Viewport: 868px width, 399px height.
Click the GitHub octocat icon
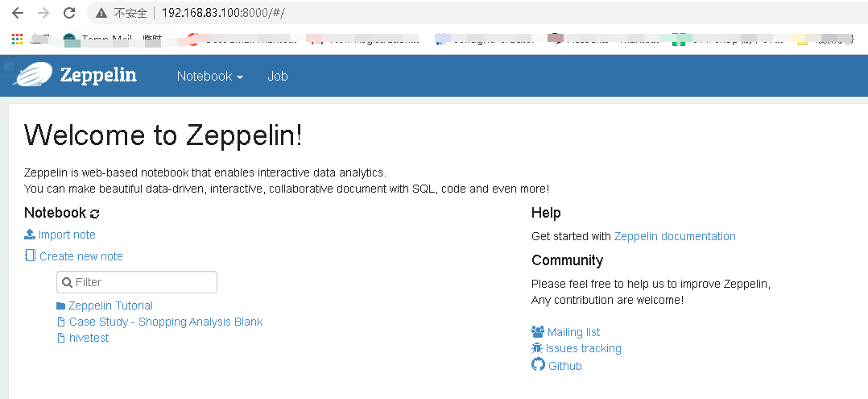click(x=538, y=364)
